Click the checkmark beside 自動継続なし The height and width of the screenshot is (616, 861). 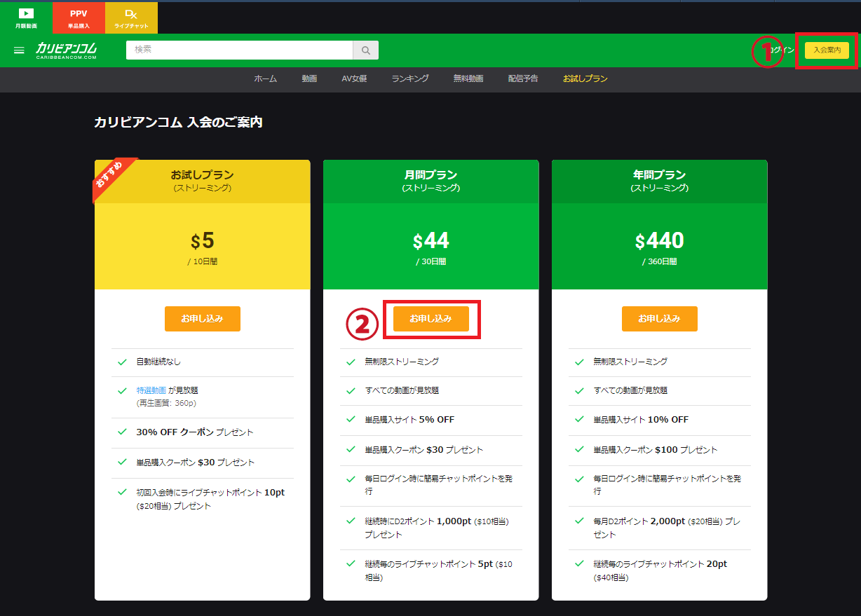[122, 362]
